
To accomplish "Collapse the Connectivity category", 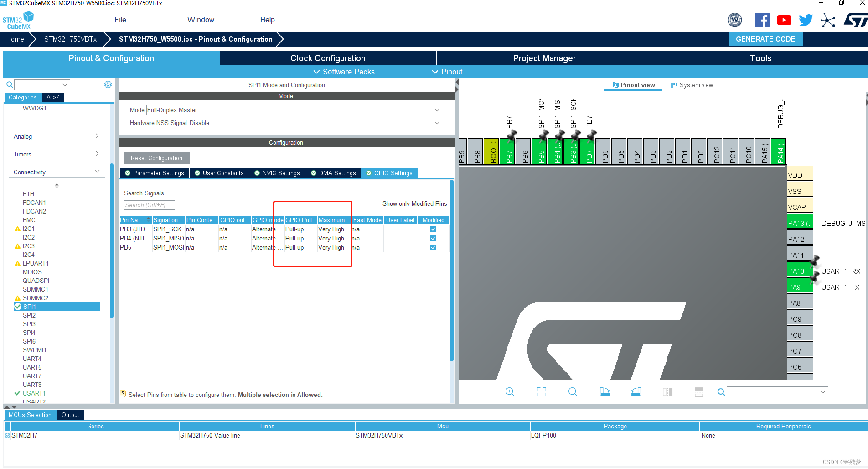I will (56, 172).
